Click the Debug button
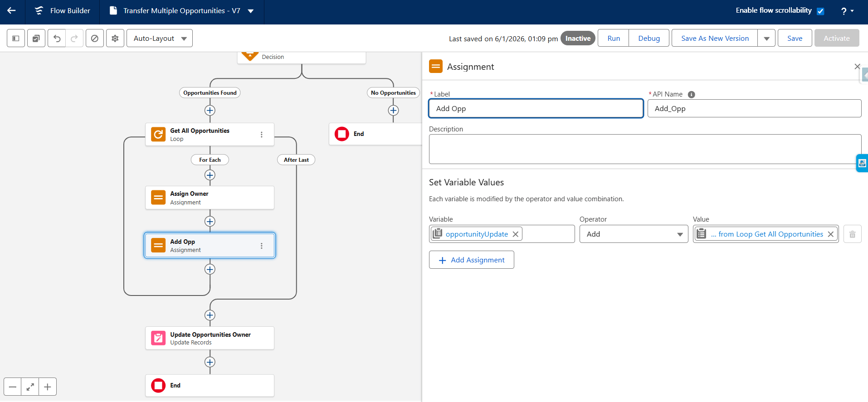Viewport: 868px width, 402px height. tap(649, 39)
